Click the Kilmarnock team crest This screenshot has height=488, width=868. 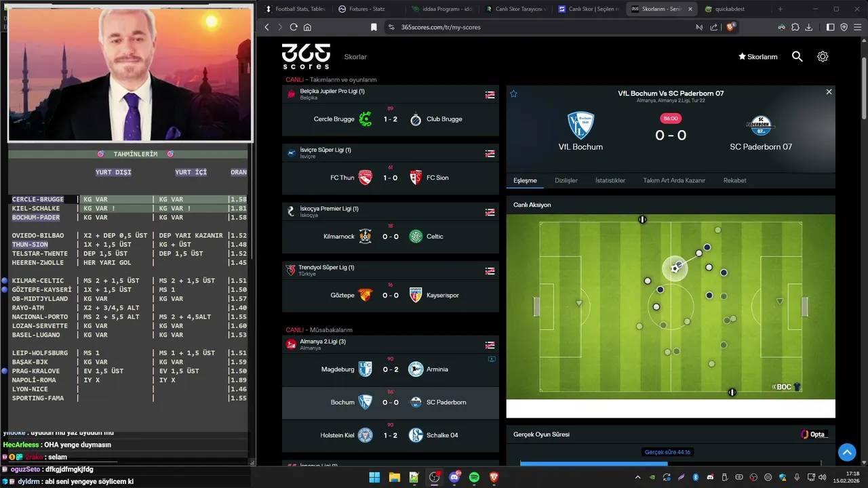(x=366, y=237)
